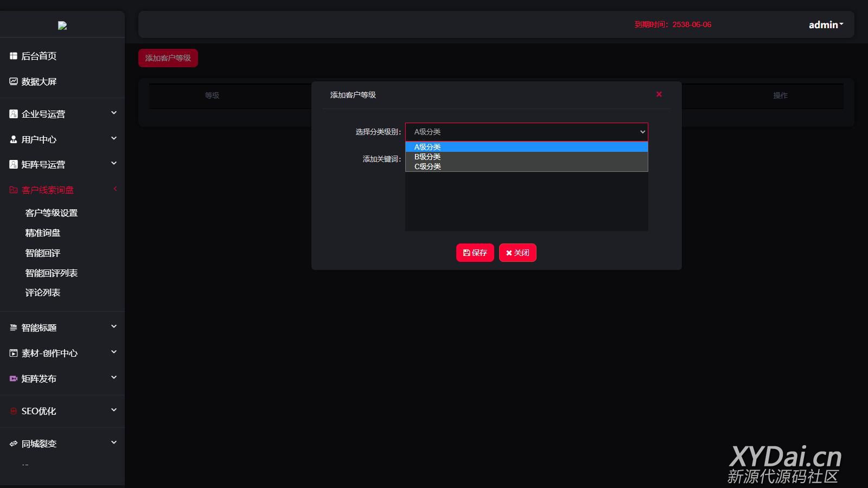Expand the SEO优化 menu chevron
The height and width of the screenshot is (488, 868).
[x=114, y=410]
